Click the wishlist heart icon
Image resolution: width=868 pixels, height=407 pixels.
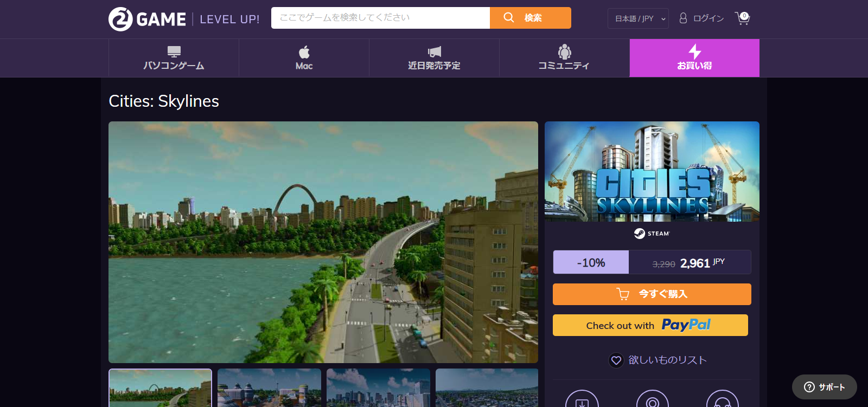coord(616,360)
